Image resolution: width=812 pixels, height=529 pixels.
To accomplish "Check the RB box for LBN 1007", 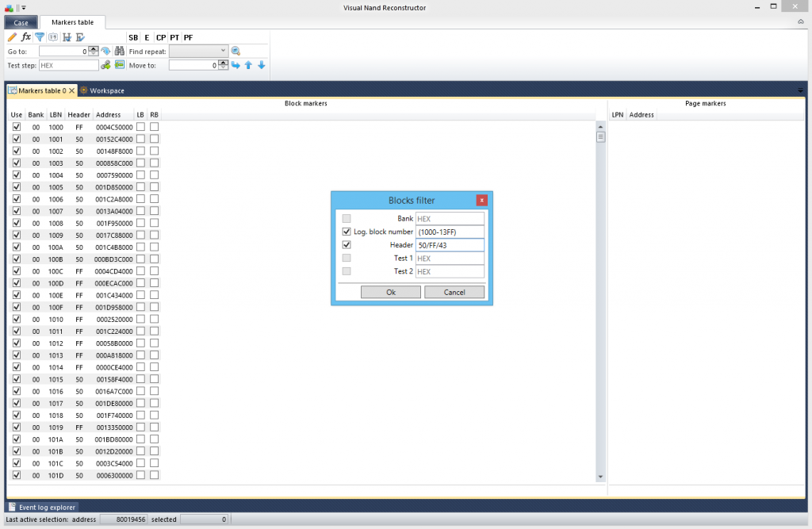I will click(x=155, y=211).
